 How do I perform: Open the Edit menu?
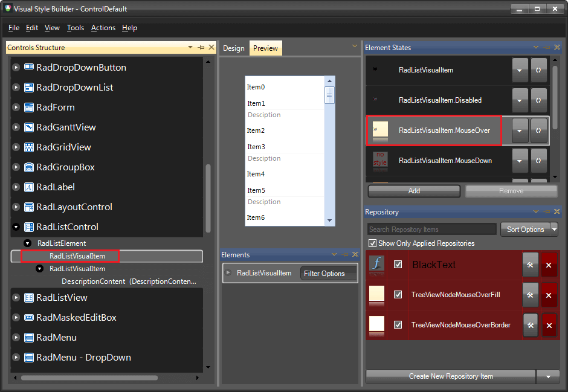[x=32, y=28]
